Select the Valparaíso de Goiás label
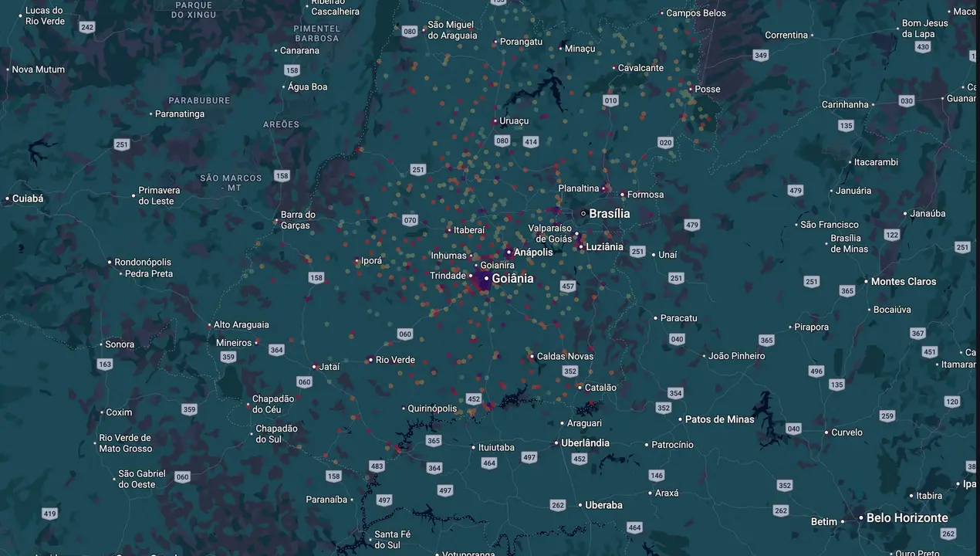This screenshot has width=980, height=556. tap(550, 233)
